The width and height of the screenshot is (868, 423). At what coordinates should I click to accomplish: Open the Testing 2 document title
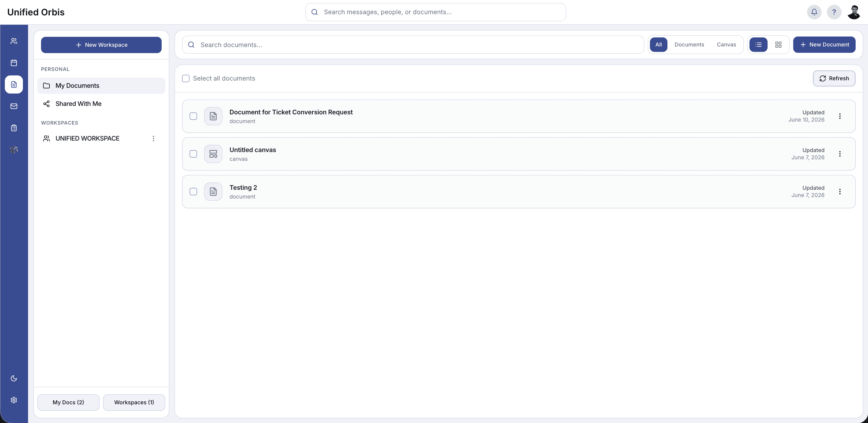point(243,188)
